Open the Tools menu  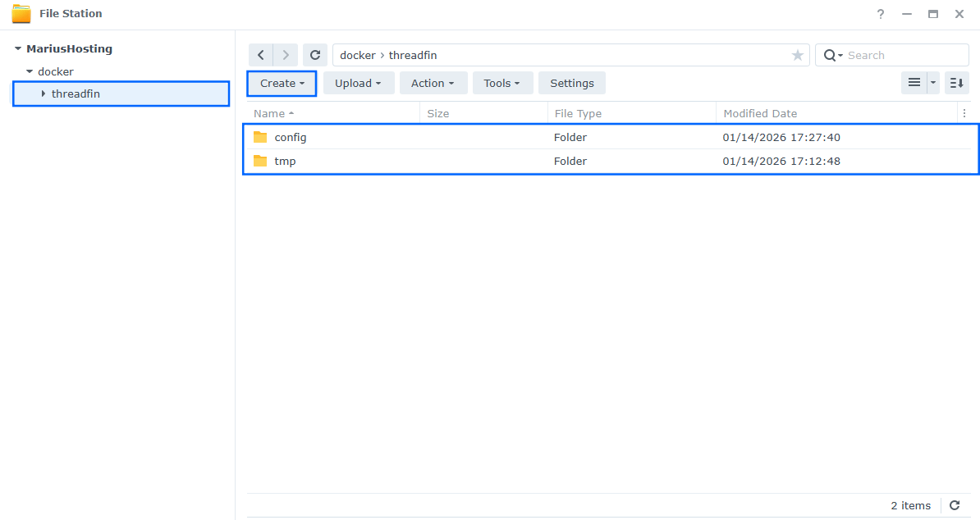502,83
